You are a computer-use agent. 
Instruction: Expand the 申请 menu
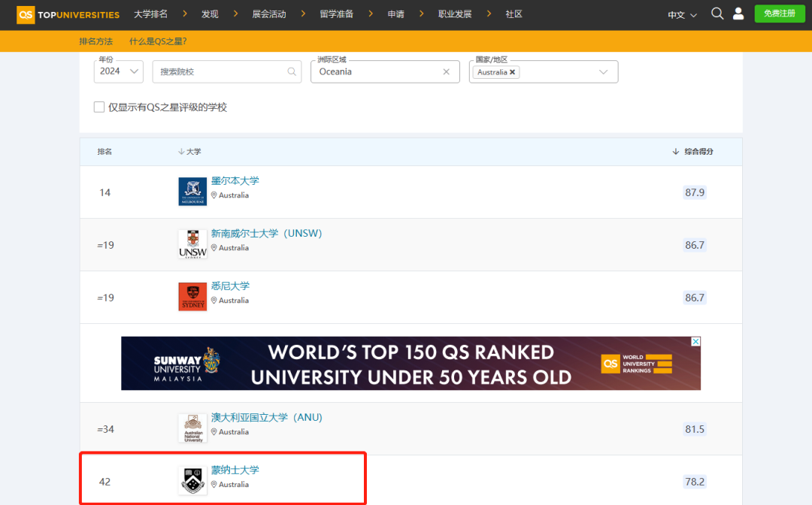coord(395,14)
